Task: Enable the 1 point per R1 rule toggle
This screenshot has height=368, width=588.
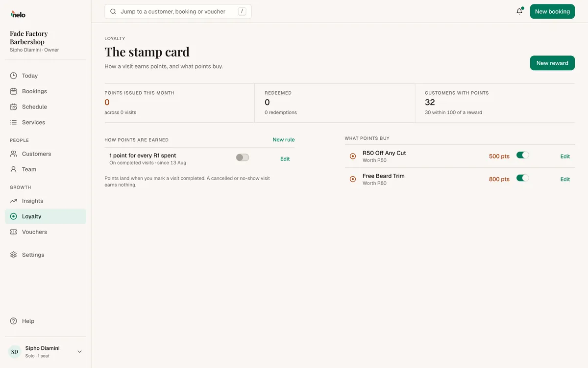Action: (x=243, y=158)
